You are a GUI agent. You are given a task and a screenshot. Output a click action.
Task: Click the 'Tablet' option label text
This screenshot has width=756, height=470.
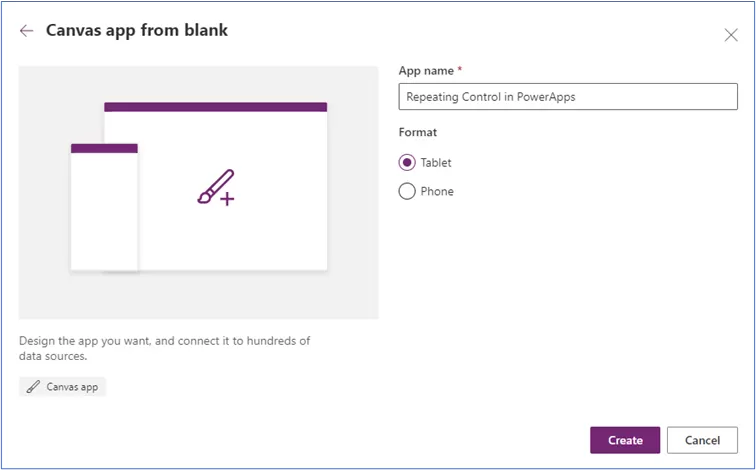click(437, 162)
